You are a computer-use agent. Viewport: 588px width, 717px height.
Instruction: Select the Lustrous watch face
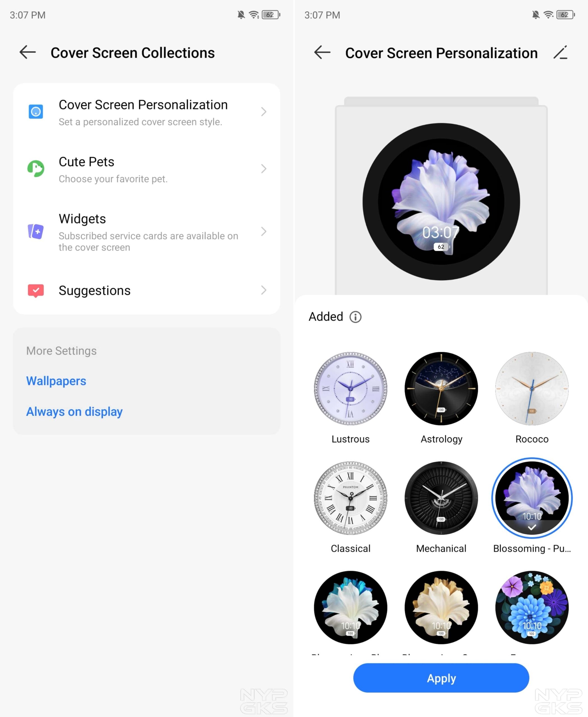(351, 388)
